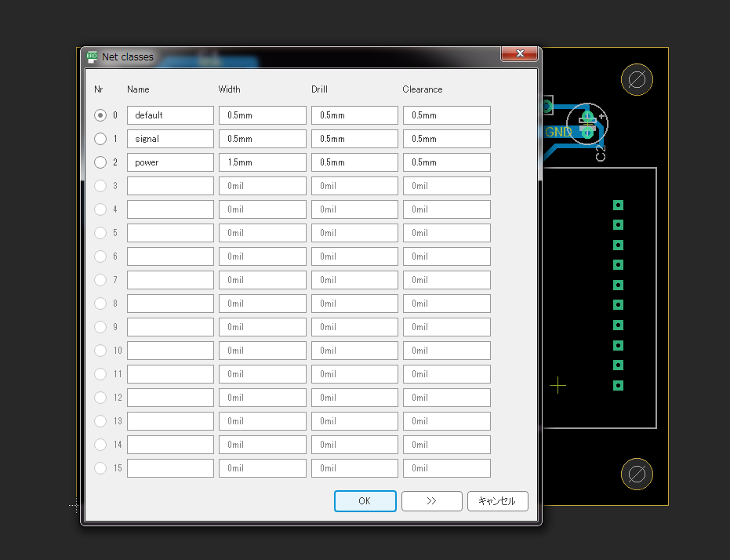The height and width of the screenshot is (560, 730).
Task: Click the BRD icon in dialog title
Action: click(x=93, y=57)
